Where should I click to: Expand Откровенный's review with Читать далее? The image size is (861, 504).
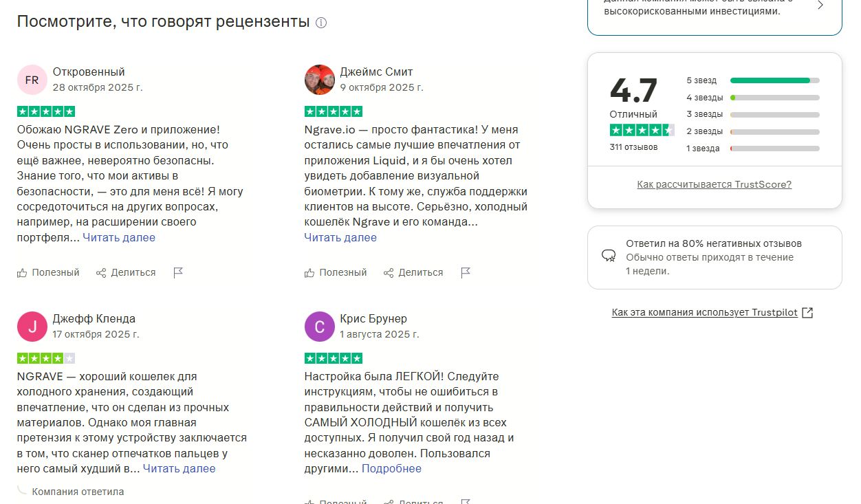pyautogui.click(x=119, y=237)
